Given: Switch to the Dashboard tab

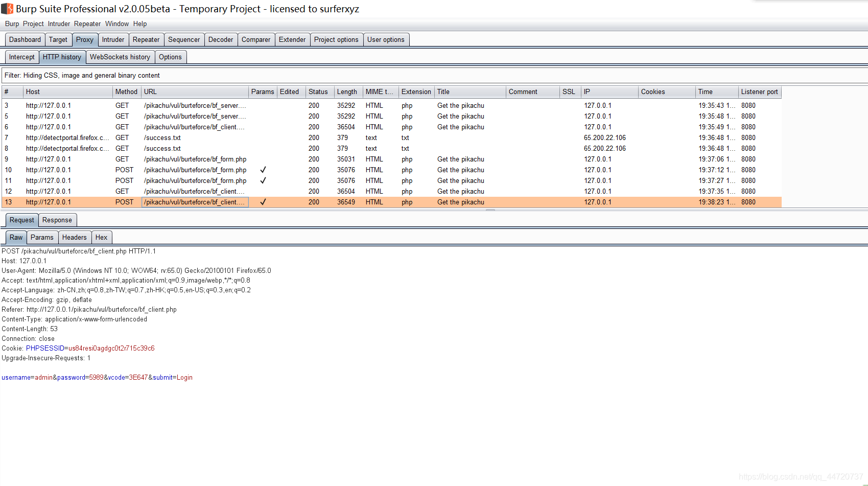Looking at the screenshot, I should [25, 39].
